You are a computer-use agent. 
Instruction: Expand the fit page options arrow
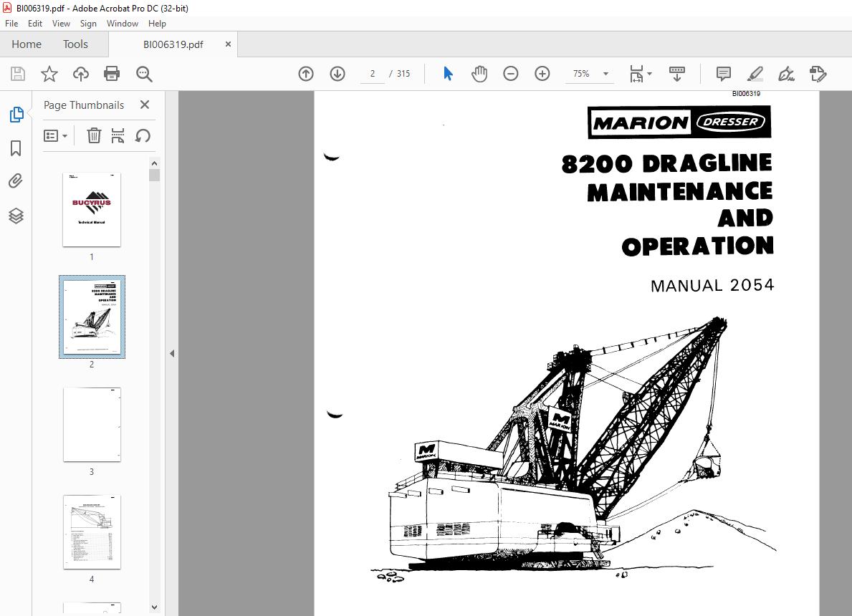650,74
